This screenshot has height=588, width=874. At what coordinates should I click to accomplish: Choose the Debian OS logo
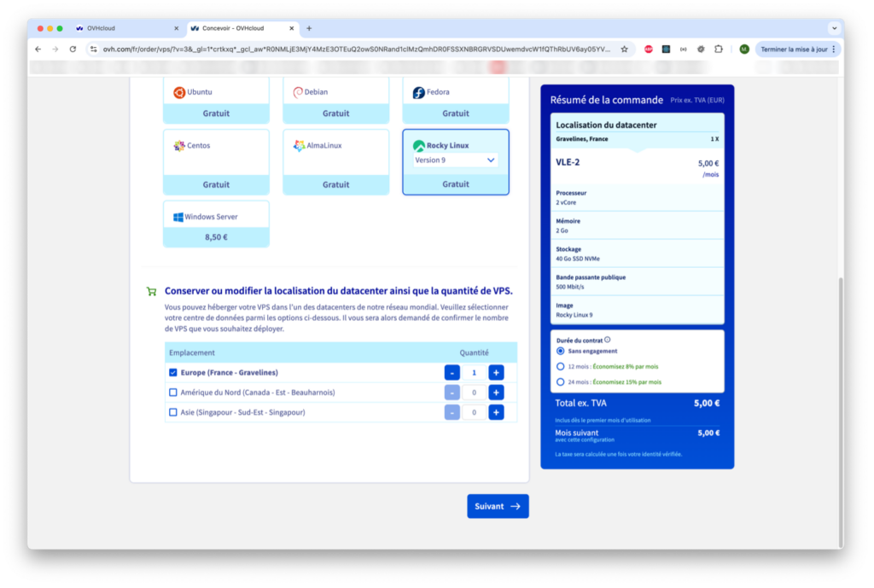pos(298,92)
